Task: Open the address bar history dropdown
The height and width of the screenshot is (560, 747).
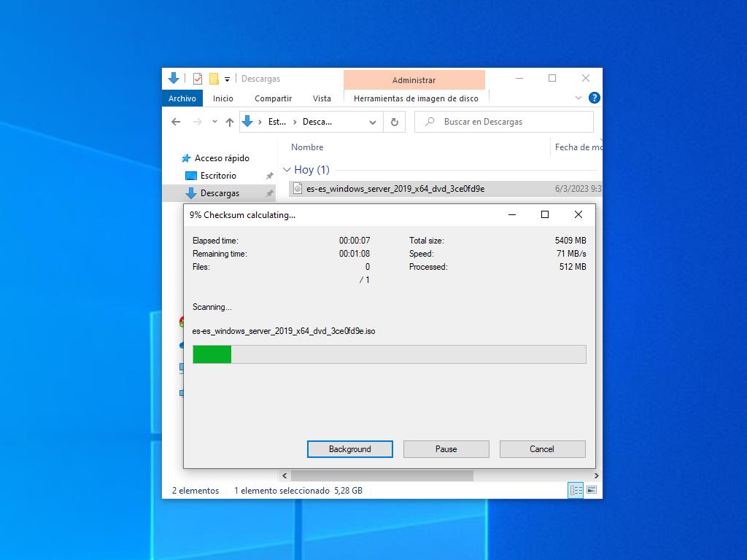Action: (373, 122)
